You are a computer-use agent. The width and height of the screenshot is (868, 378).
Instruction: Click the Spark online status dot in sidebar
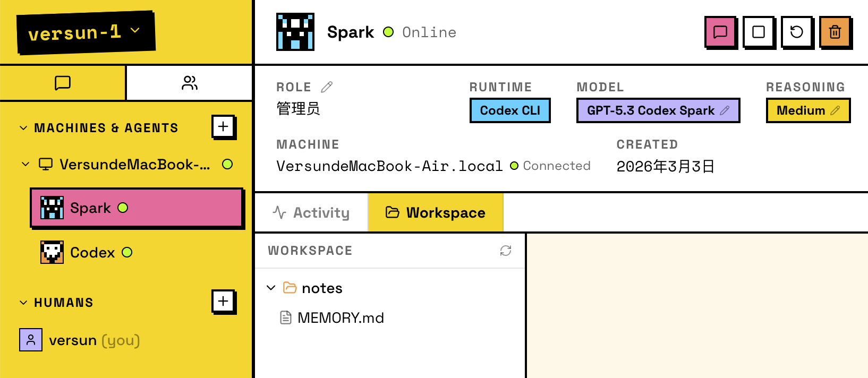click(123, 208)
